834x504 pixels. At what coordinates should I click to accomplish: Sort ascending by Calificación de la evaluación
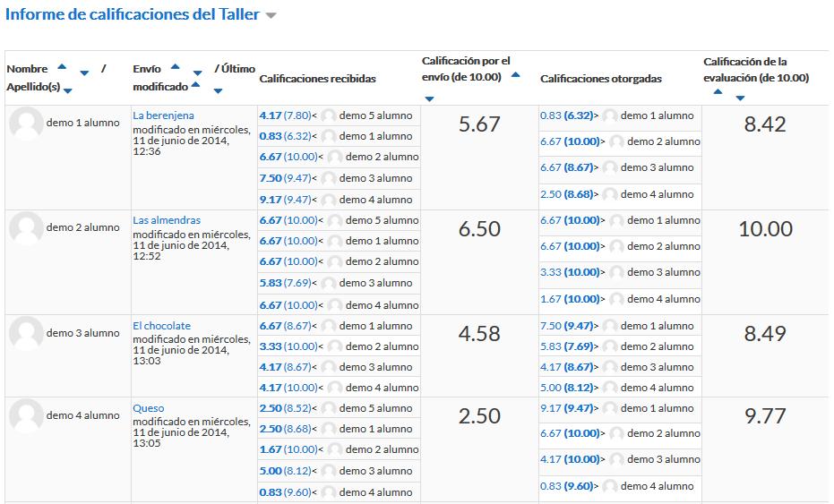718,91
